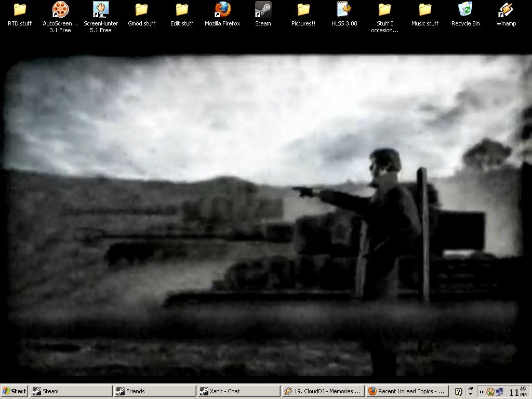Viewport: 532px width, 399px height.
Task: Switch to the Steam taskbar window
Action: point(72,391)
